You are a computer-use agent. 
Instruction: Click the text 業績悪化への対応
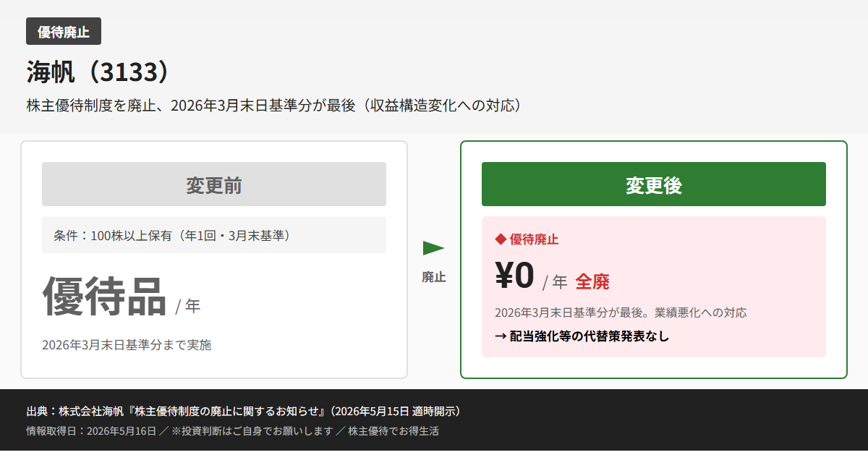coord(701,312)
